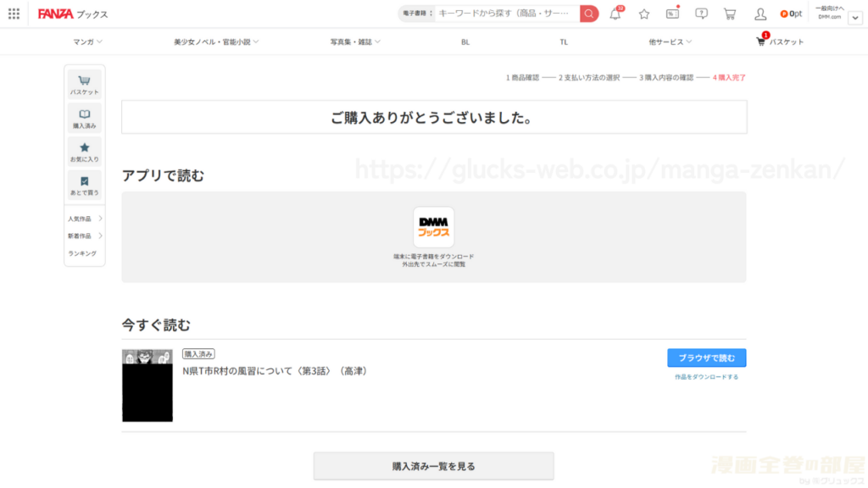Open お気に入り star in sidebar
Viewport: 868px width, 488px height.
(x=84, y=152)
